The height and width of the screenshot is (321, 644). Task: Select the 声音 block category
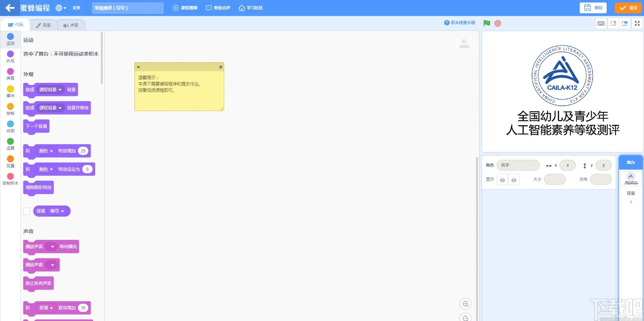[x=10, y=74]
